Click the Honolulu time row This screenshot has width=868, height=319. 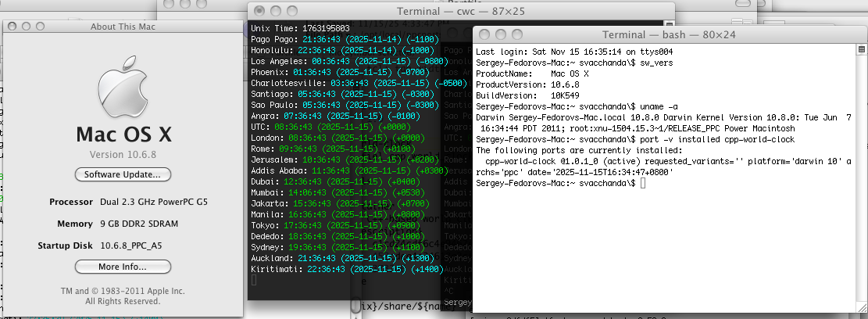coord(345,50)
